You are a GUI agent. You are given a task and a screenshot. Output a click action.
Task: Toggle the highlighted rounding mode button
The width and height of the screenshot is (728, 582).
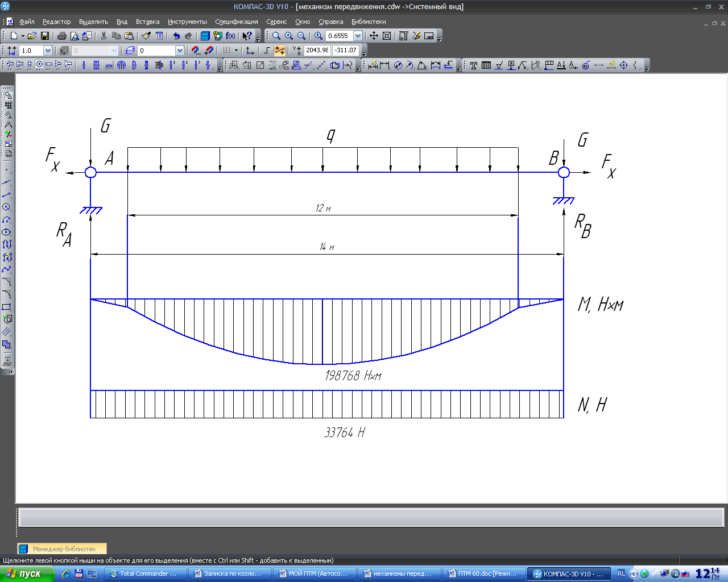(279, 51)
